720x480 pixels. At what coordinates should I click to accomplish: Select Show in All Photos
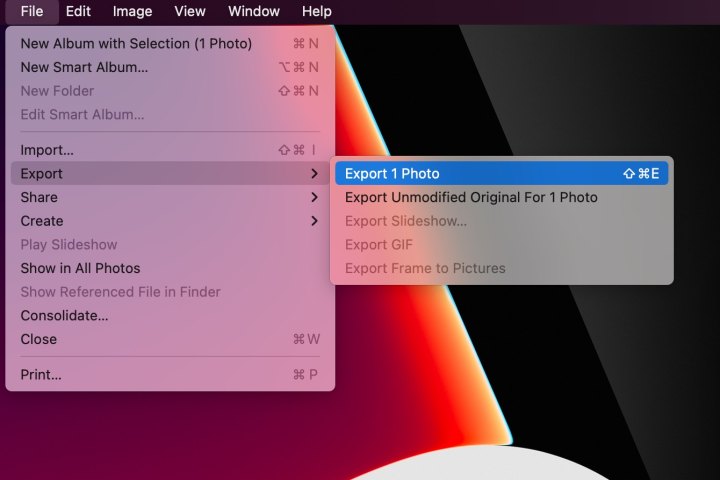pyautogui.click(x=80, y=268)
